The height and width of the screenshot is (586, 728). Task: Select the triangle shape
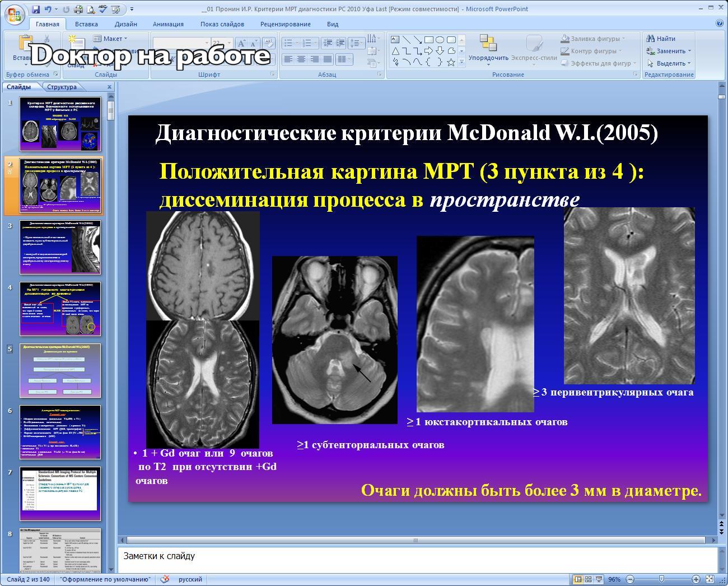coord(395,51)
